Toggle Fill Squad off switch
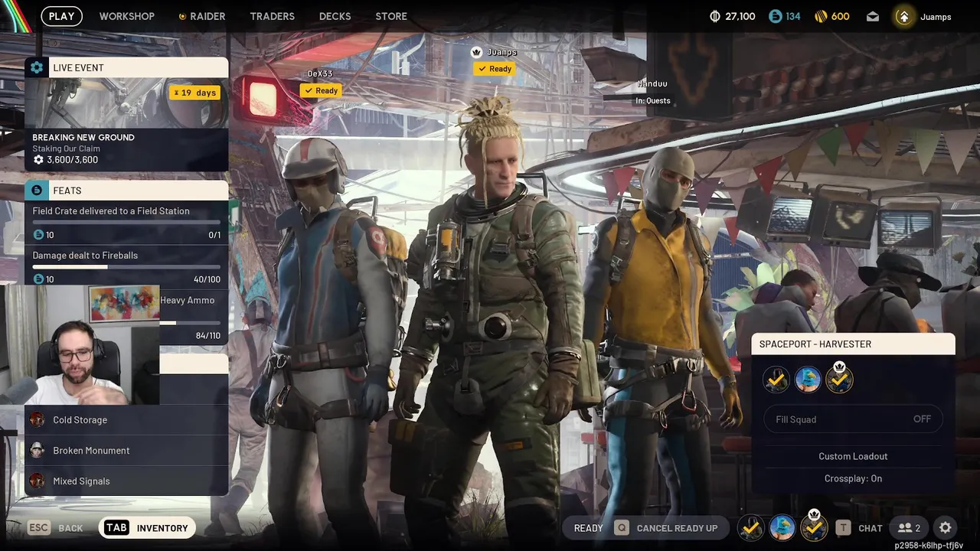The image size is (980, 551). (x=853, y=419)
